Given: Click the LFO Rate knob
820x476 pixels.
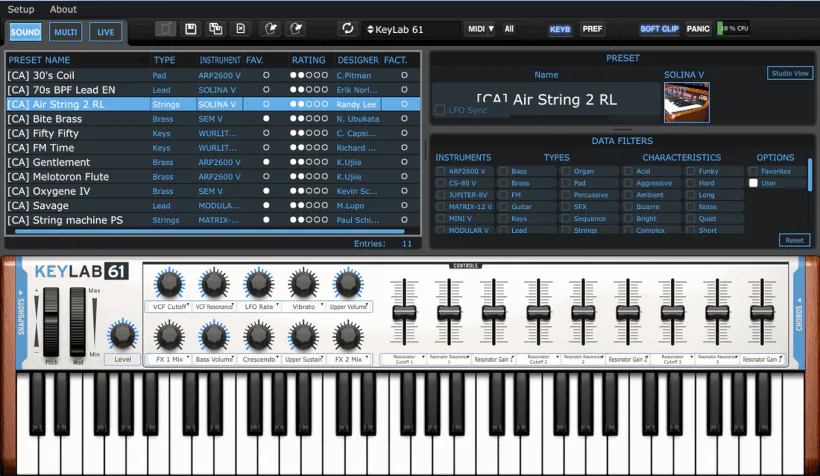Looking at the screenshot, I should click(x=259, y=284).
